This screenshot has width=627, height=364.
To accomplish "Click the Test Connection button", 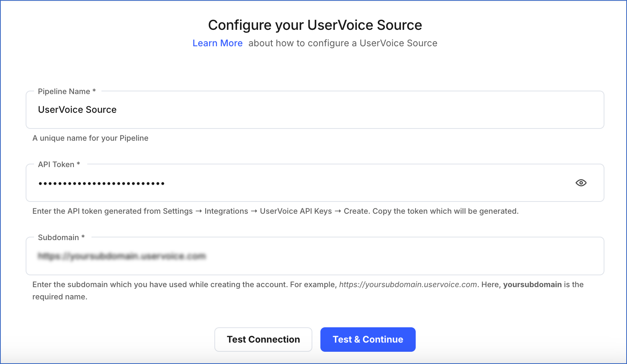I will 263,339.
